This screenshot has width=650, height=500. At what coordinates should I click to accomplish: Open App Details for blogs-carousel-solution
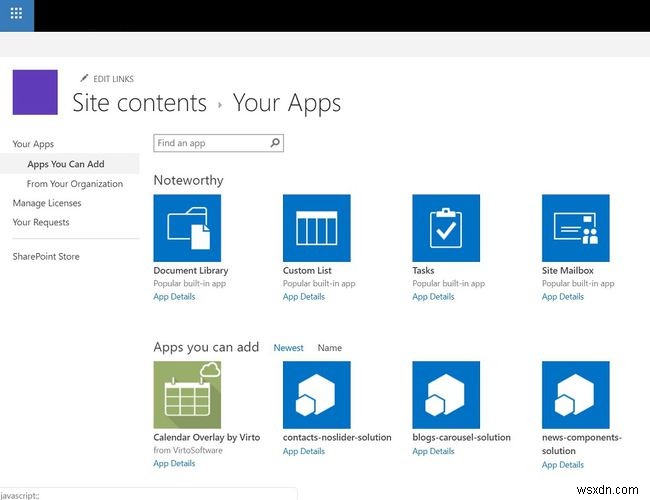click(433, 451)
